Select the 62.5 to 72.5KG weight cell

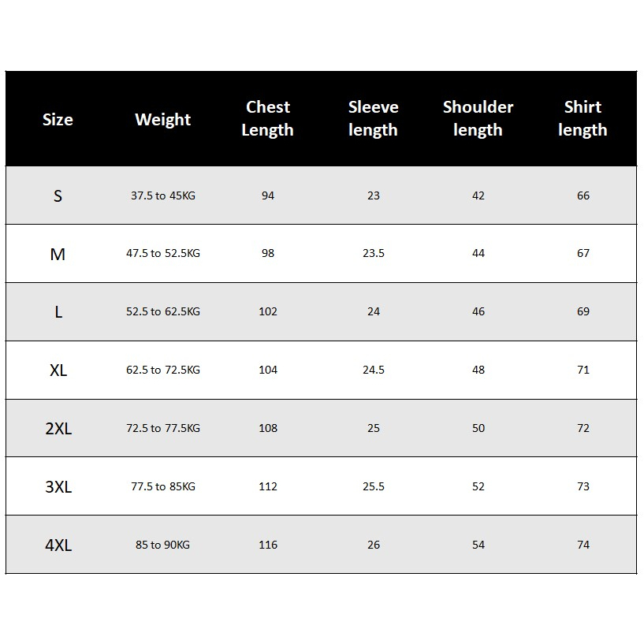pyautogui.click(x=163, y=370)
